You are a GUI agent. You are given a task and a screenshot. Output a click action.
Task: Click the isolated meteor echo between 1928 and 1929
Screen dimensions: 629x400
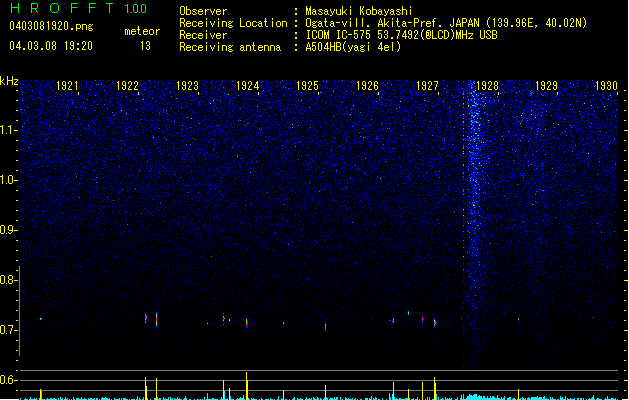coord(518,320)
